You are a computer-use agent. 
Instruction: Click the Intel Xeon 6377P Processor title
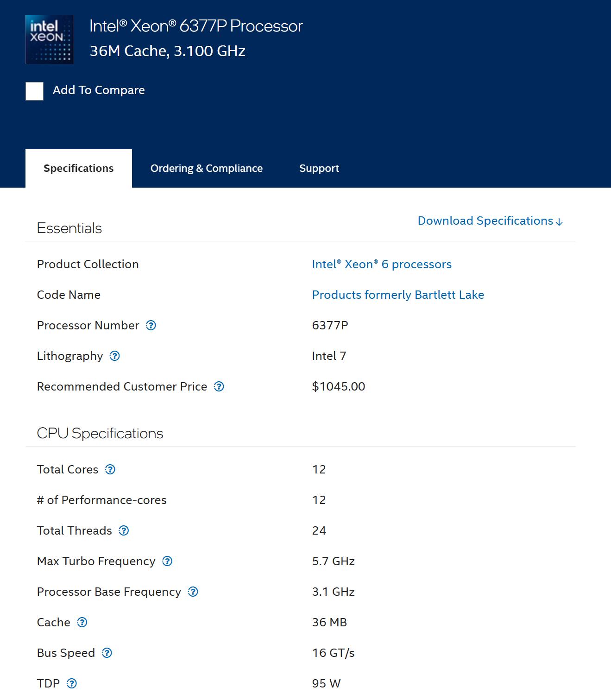coord(196,26)
